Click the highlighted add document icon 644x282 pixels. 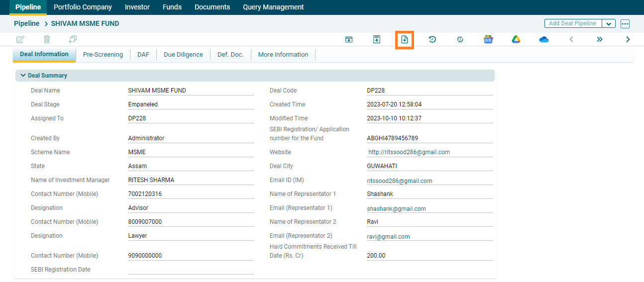coord(405,39)
